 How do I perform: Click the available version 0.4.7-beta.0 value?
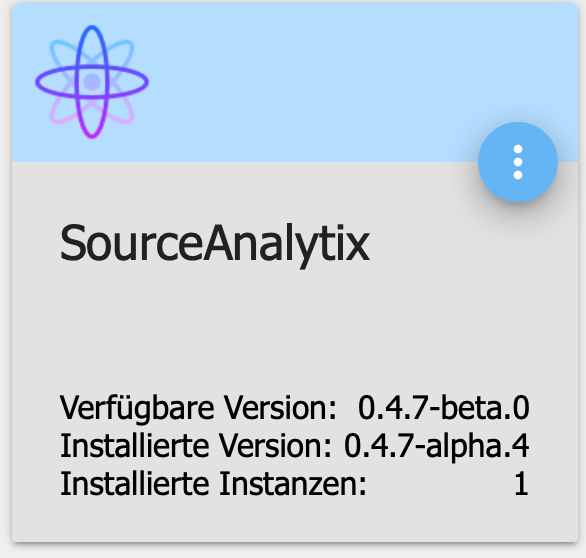pyautogui.click(x=444, y=407)
